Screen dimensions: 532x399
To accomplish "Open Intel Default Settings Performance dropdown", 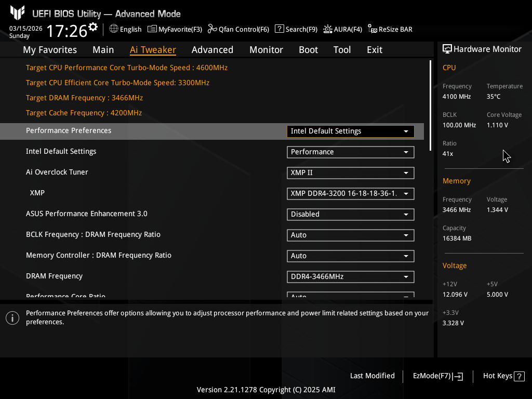I will coord(351,152).
